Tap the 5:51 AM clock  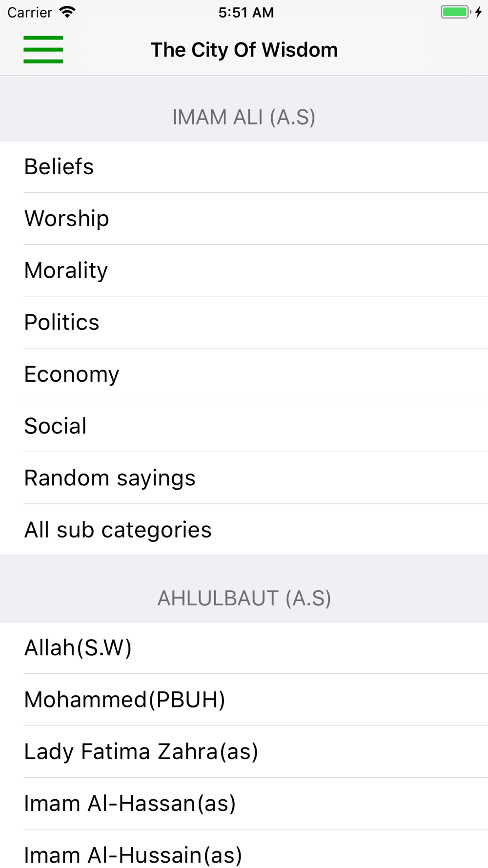point(246,12)
